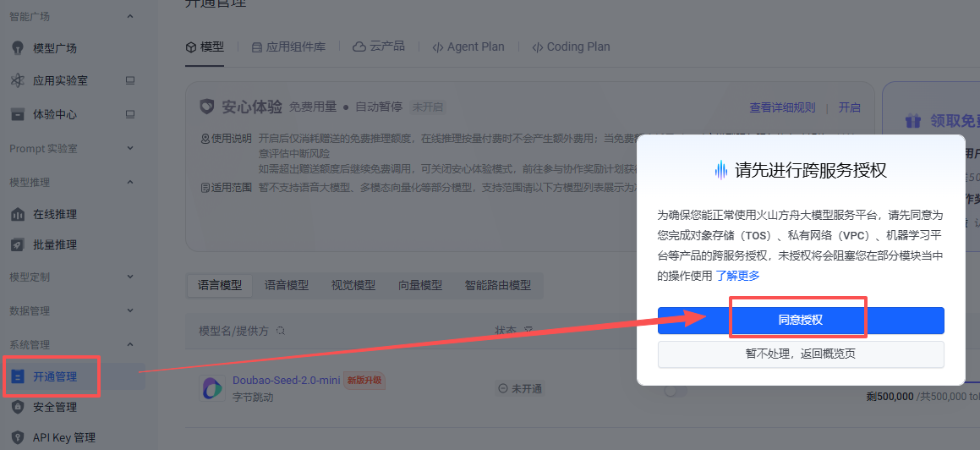Click the 同意授权 button
The width and height of the screenshot is (980, 450).
pos(801,321)
